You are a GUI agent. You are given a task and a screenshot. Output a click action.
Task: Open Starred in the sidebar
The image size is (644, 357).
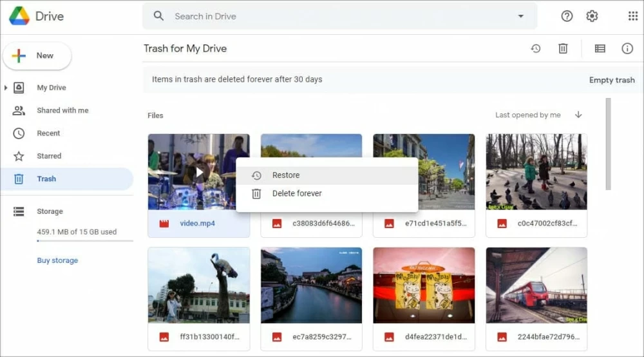coord(49,156)
